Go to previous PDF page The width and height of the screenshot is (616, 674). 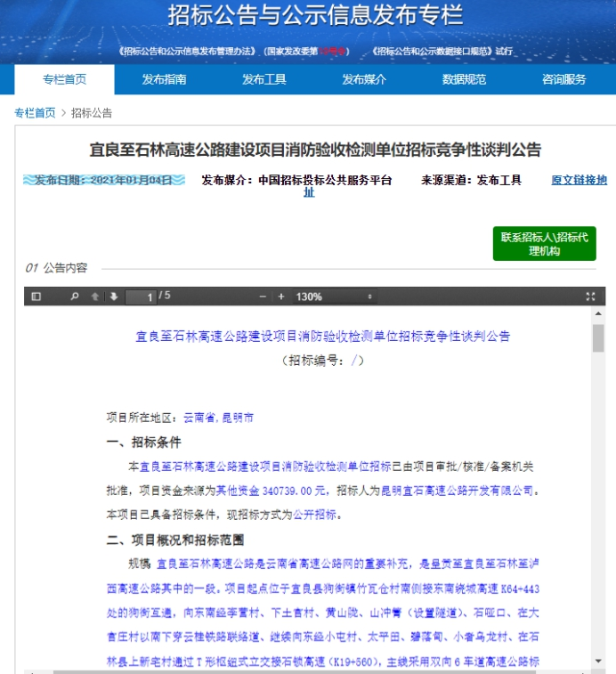(95, 296)
